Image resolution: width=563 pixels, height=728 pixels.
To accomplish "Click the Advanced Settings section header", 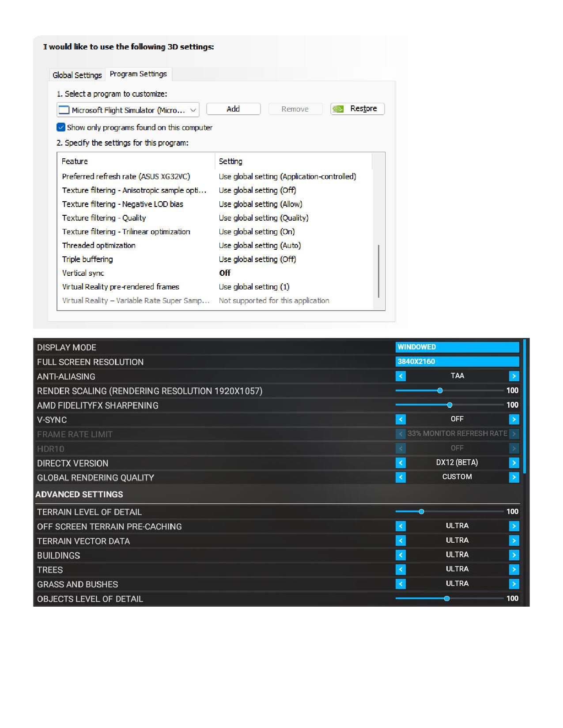I will 79,495.
